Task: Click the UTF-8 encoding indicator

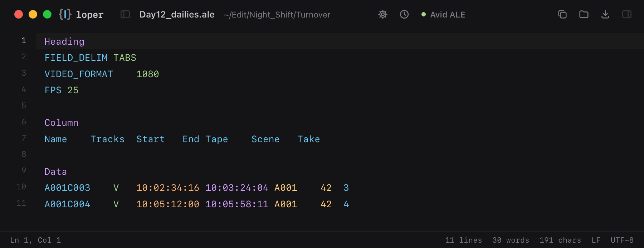Action: 622,240
